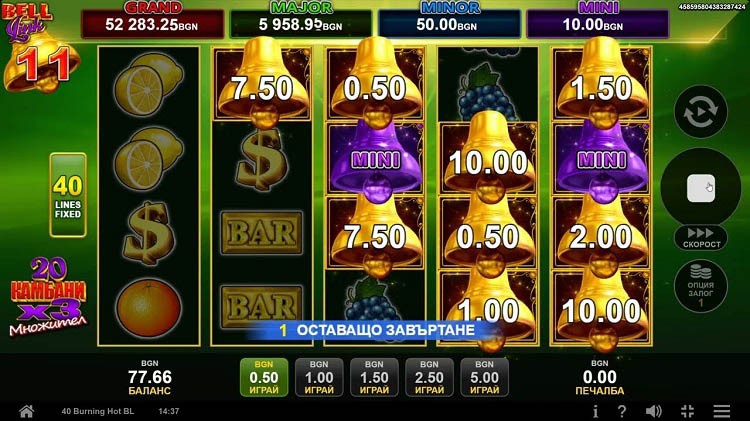750x421 pixels.
Task: Toggle the autoplay circular arrows button
Action: point(701,112)
